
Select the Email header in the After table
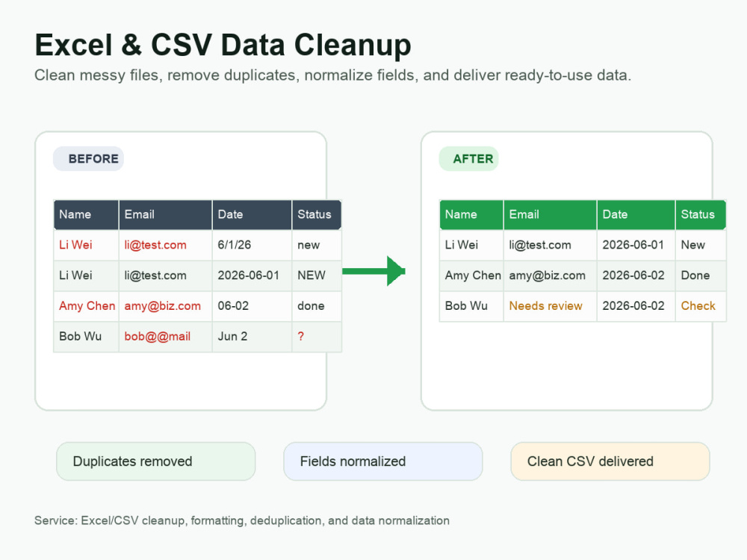pyautogui.click(x=551, y=215)
